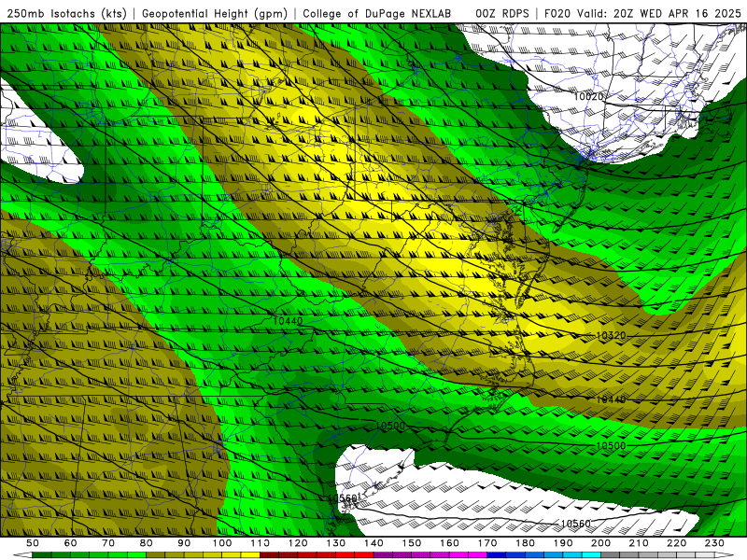Click the 10440 contour label over Kentucky

coord(288,321)
